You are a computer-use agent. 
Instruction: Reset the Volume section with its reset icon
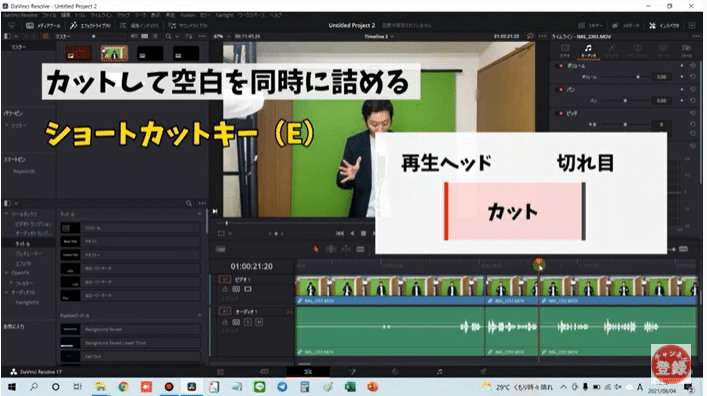[693, 65]
